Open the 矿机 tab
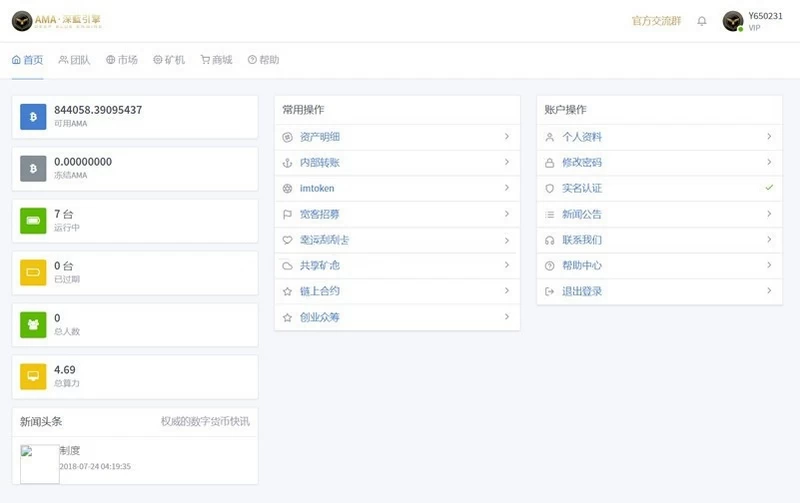Viewport: 800px width, 503px height. [169, 60]
